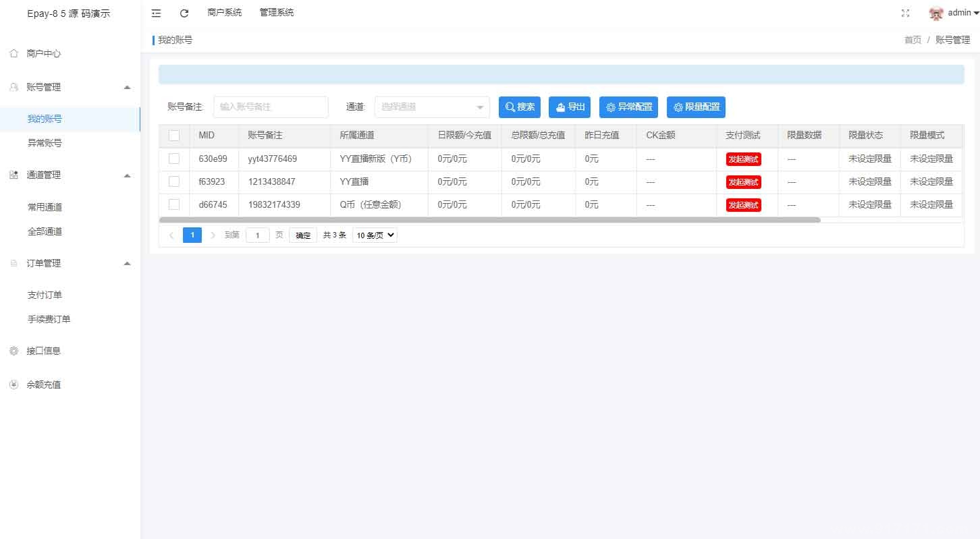Click the table horizontal scrollbar
The height and width of the screenshot is (539, 980).
click(x=489, y=220)
